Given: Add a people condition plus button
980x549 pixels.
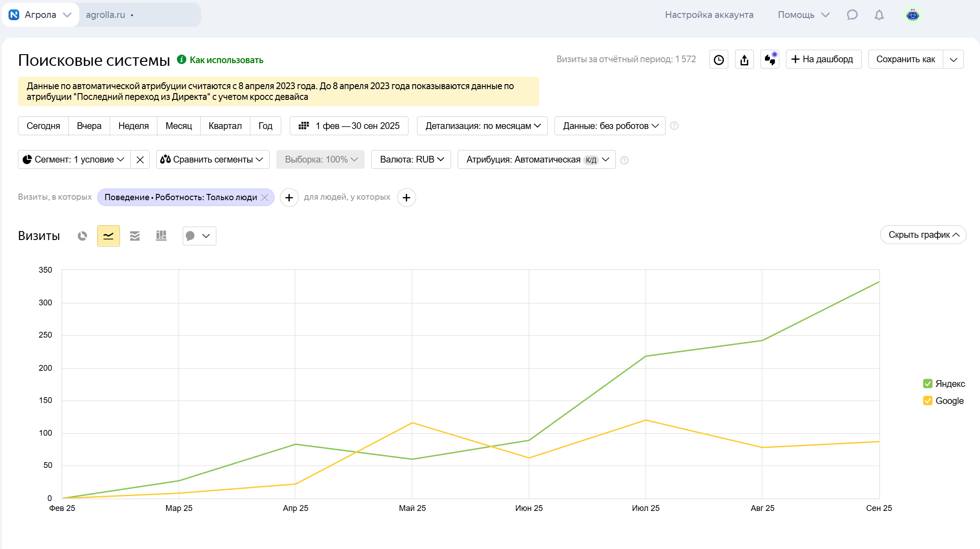Looking at the screenshot, I should (406, 197).
